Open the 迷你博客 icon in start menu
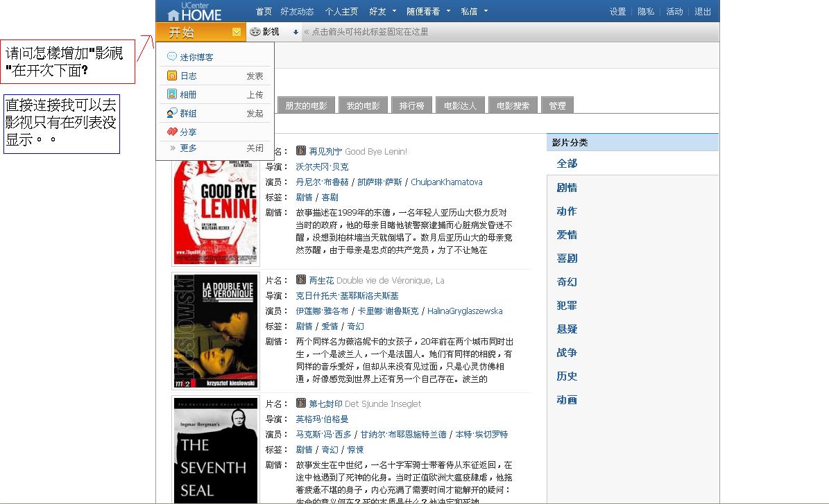The width and height of the screenshot is (829, 504). tap(172, 57)
